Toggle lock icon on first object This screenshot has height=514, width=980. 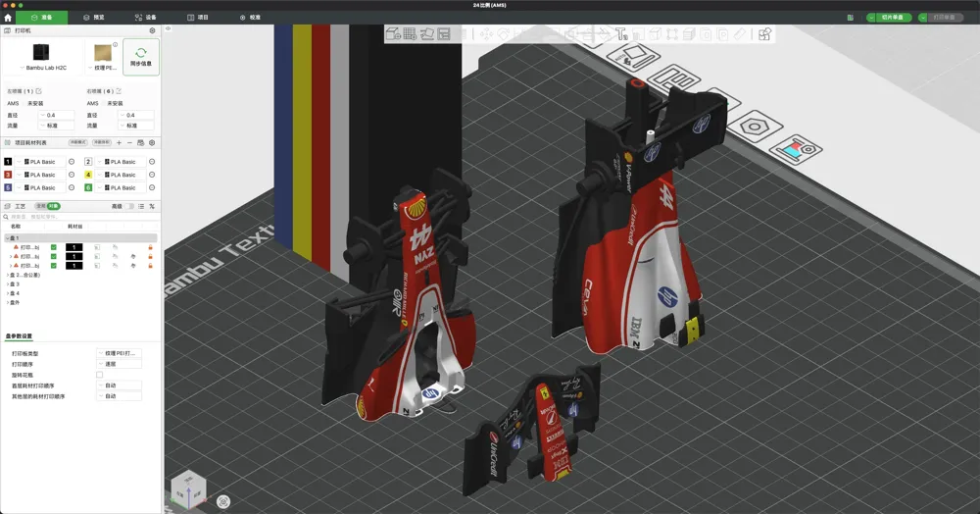[x=150, y=247]
